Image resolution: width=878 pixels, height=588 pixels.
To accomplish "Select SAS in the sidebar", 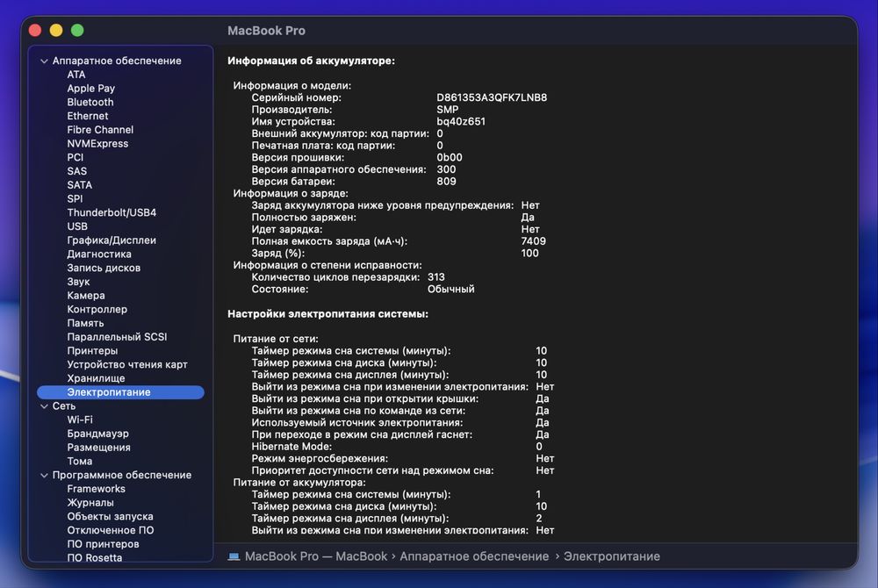I will point(76,171).
